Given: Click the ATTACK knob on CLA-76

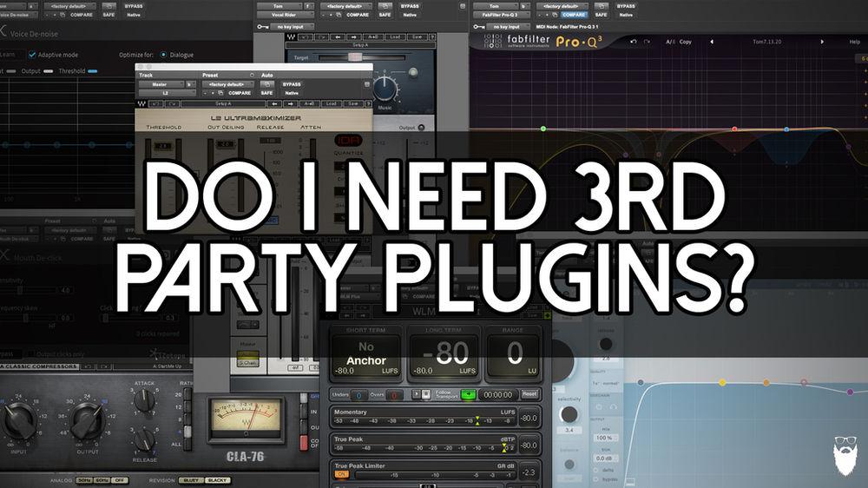Looking at the screenshot, I should point(144,399).
